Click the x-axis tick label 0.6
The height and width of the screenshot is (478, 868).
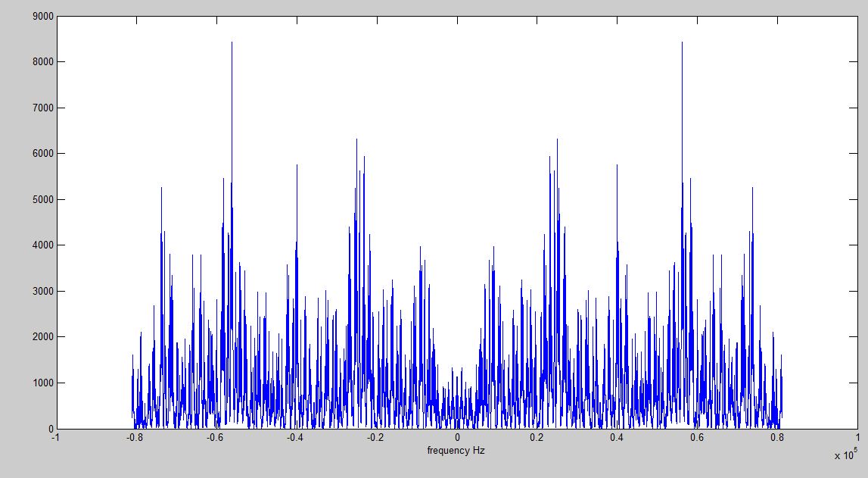coord(697,438)
